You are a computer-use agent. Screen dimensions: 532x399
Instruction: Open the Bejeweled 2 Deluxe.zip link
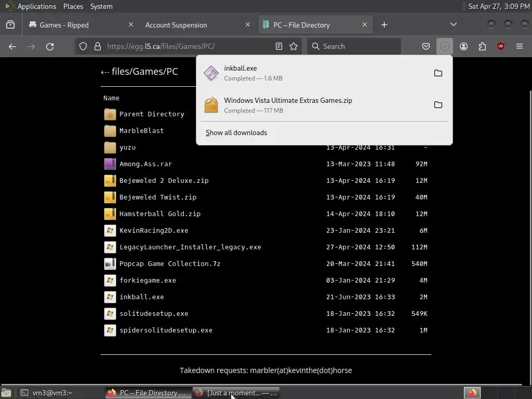164,180
